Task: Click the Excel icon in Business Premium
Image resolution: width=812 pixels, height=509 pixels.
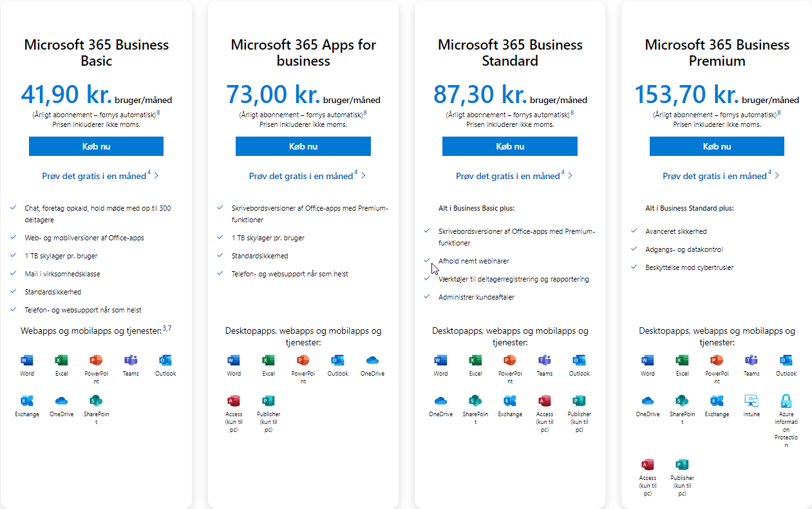Action: tap(682, 360)
